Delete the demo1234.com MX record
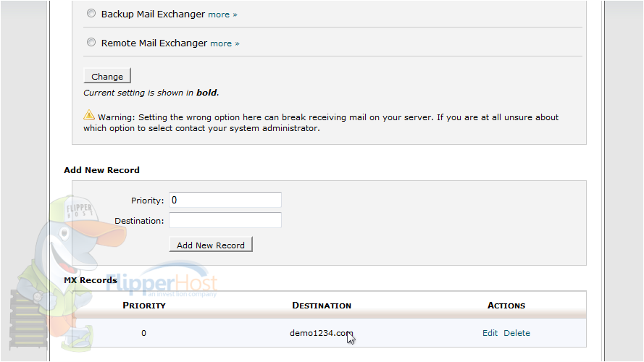The height and width of the screenshot is (362, 644). click(517, 333)
